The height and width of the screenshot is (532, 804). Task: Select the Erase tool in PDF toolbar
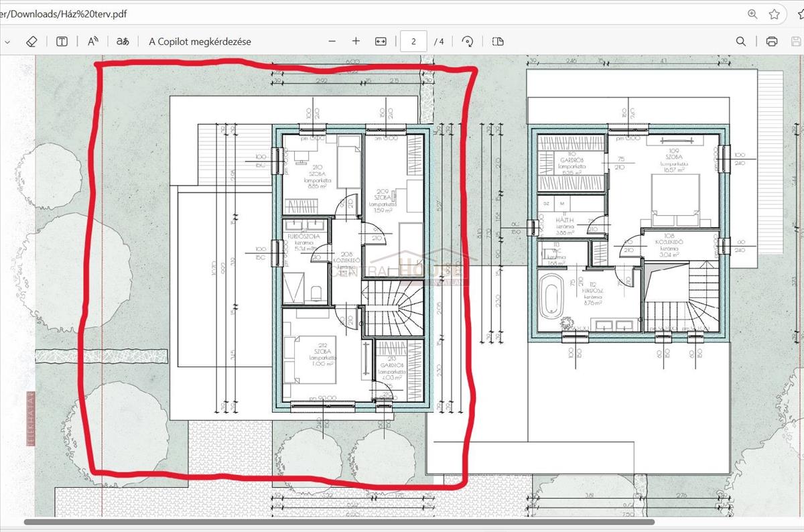point(31,42)
